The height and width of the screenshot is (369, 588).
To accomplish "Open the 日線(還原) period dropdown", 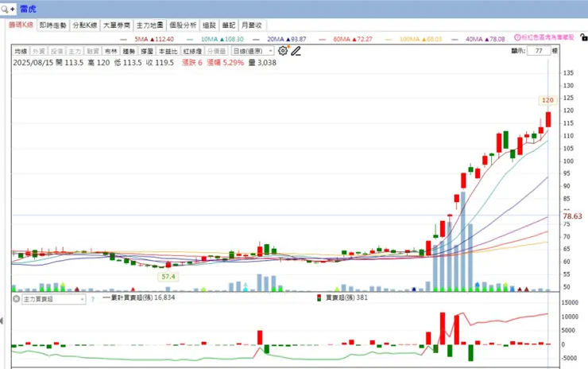I will tap(253, 51).
